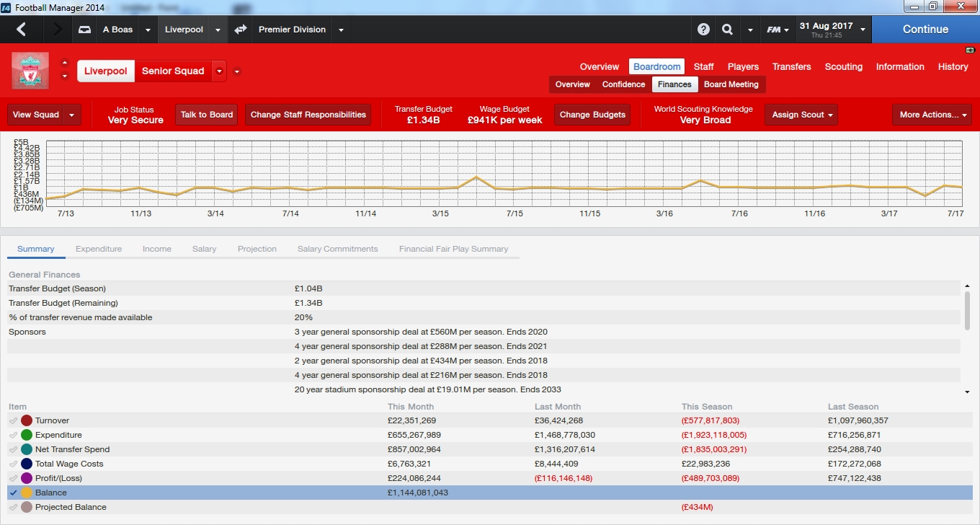Click the Expenditure green circle

(27, 435)
